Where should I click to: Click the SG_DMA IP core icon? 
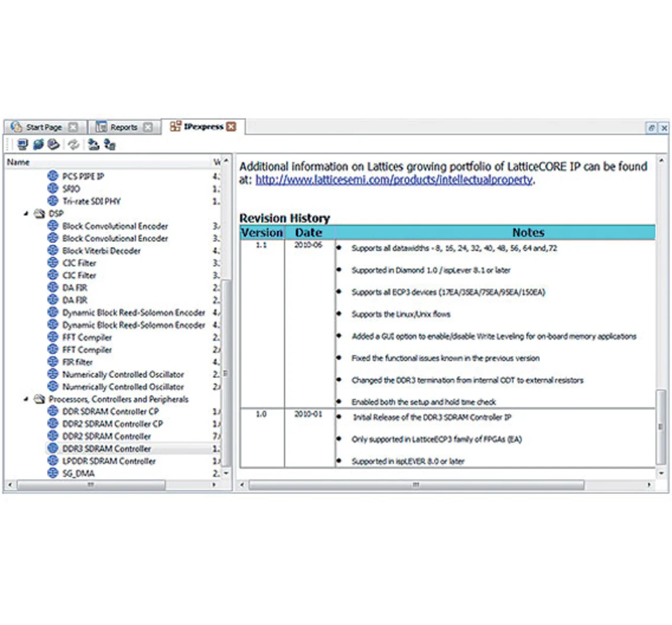(52, 473)
